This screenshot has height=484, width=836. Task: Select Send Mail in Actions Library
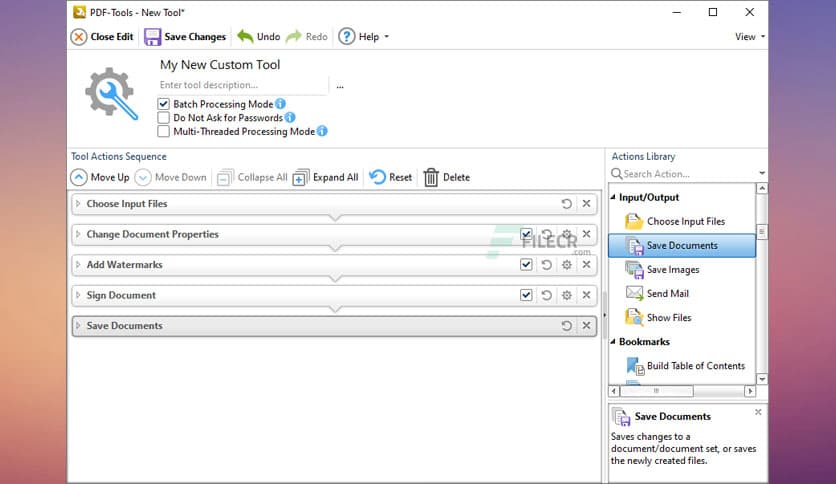click(x=682, y=294)
